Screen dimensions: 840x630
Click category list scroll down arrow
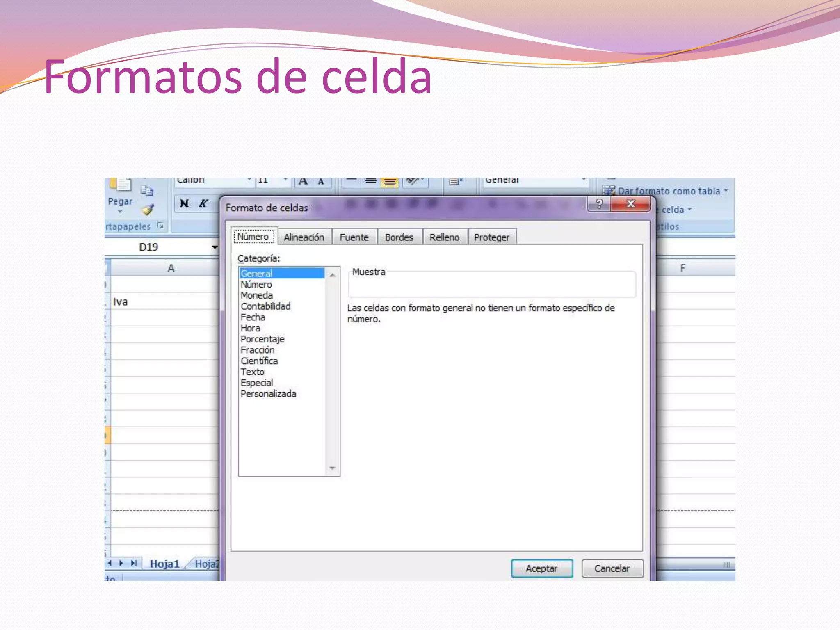[332, 468]
